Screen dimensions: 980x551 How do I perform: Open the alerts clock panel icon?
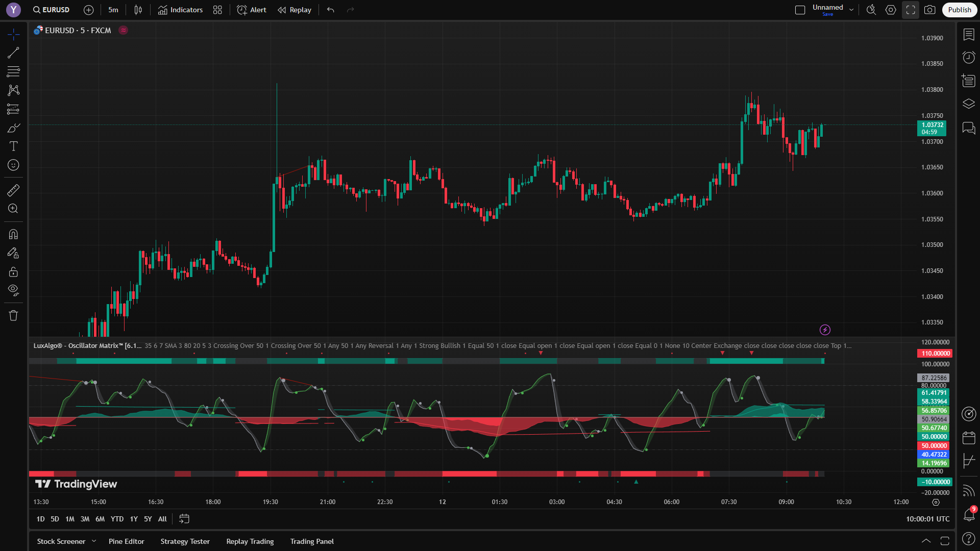pos(968,57)
